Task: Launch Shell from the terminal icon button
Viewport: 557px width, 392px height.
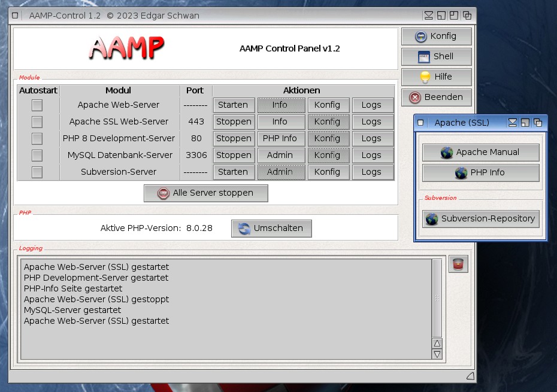Action: tap(436, 57)
